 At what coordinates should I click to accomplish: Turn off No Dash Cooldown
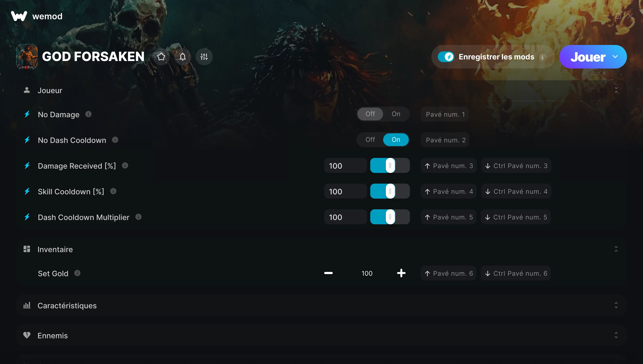[x=370, y=139]
